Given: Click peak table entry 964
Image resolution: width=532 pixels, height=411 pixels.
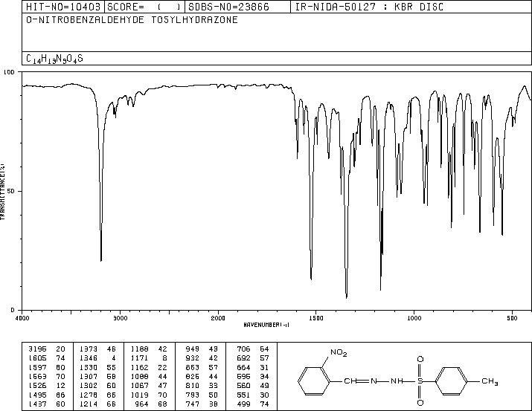Looking at the screenshot, I should tap(141, 404).
